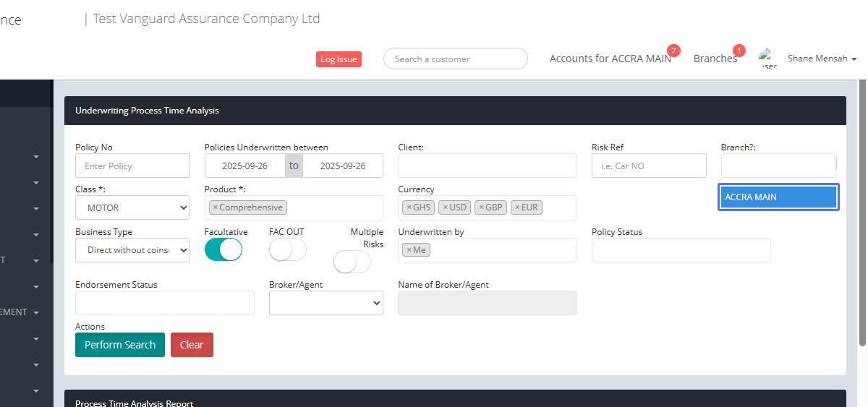Remove the Comprehensive product tag

pos(215,207)
